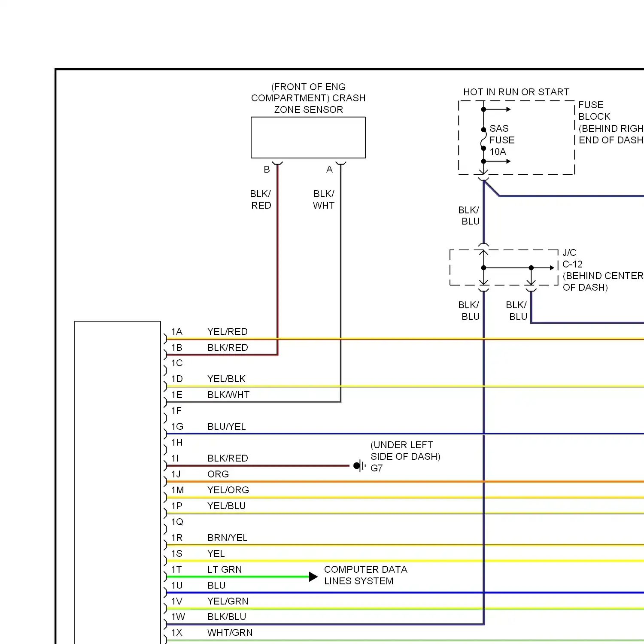This screenshot has width=644, height=644.
Task: Click the 'FUSE BLOCK' label
Action: coord(594,111)
